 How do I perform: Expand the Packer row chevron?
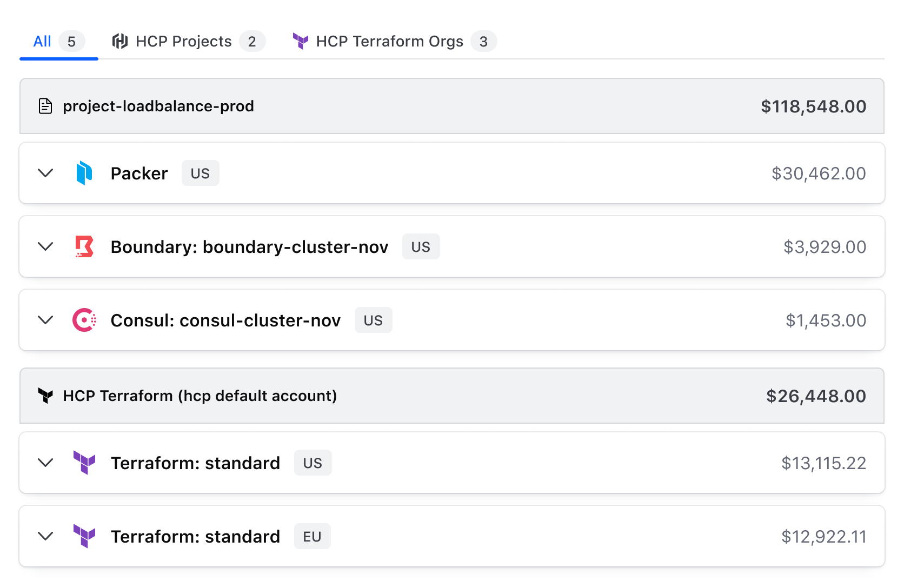[x=46, y=173]
